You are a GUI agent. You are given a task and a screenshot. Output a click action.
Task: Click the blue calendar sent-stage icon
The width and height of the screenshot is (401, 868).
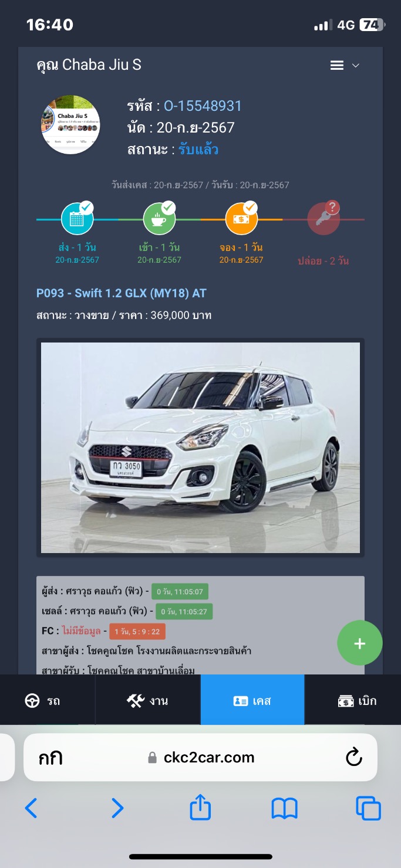tap(77, 219)
